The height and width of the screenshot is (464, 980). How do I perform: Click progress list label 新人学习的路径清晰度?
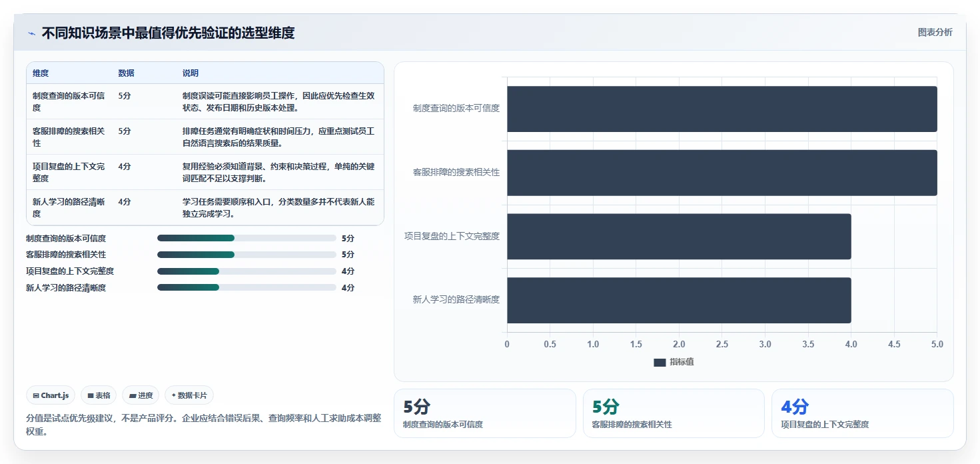66,287
